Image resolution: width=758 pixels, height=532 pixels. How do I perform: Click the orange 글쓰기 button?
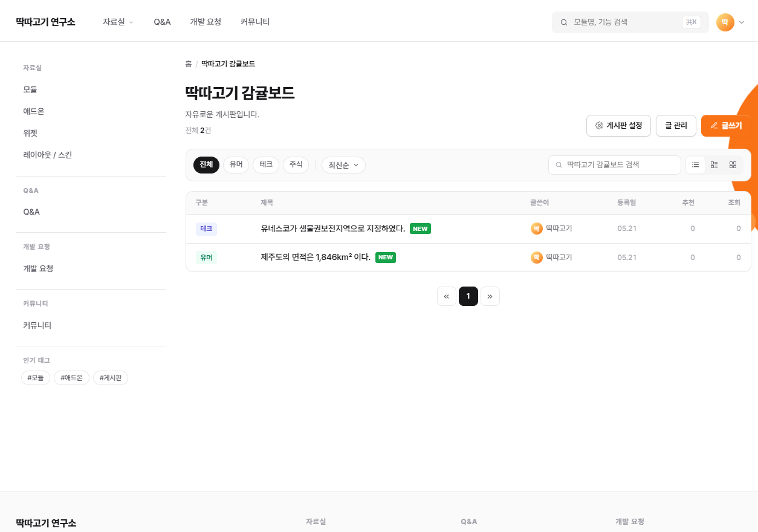(x=725, y=126)
